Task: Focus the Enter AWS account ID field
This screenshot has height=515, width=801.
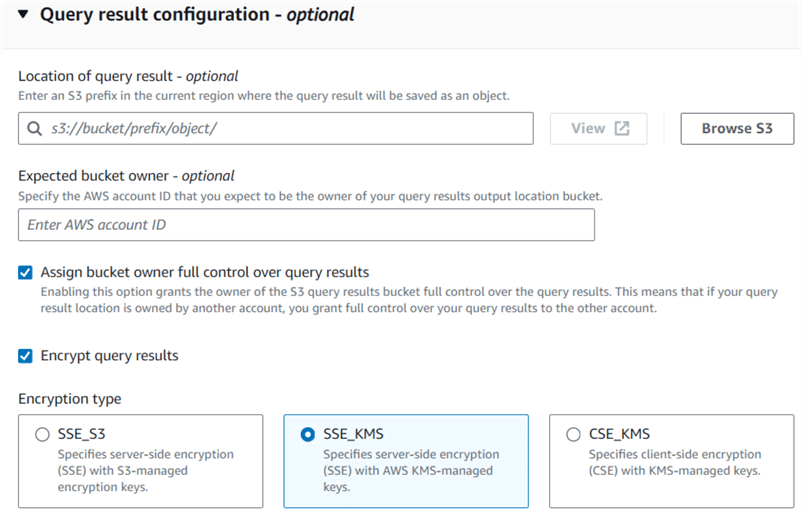Action: (306, 225)
